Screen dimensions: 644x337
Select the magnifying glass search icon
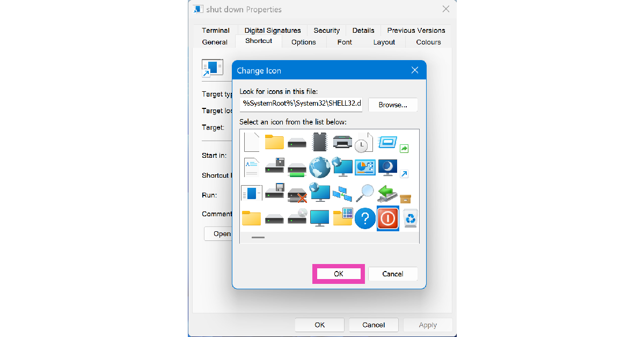365,193
